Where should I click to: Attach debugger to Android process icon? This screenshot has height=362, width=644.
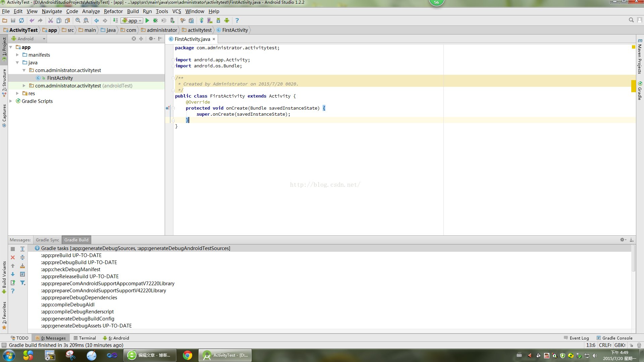[172, 20]
